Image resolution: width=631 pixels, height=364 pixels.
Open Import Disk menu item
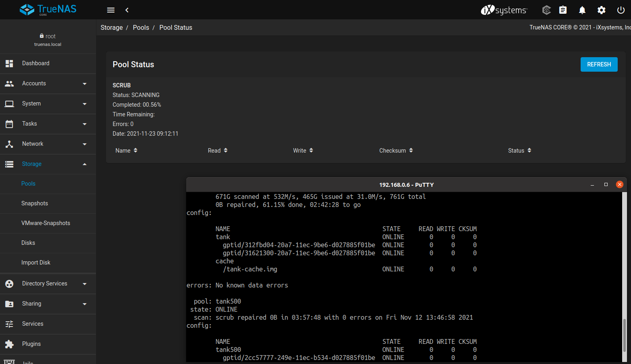(x=48, y=263)
